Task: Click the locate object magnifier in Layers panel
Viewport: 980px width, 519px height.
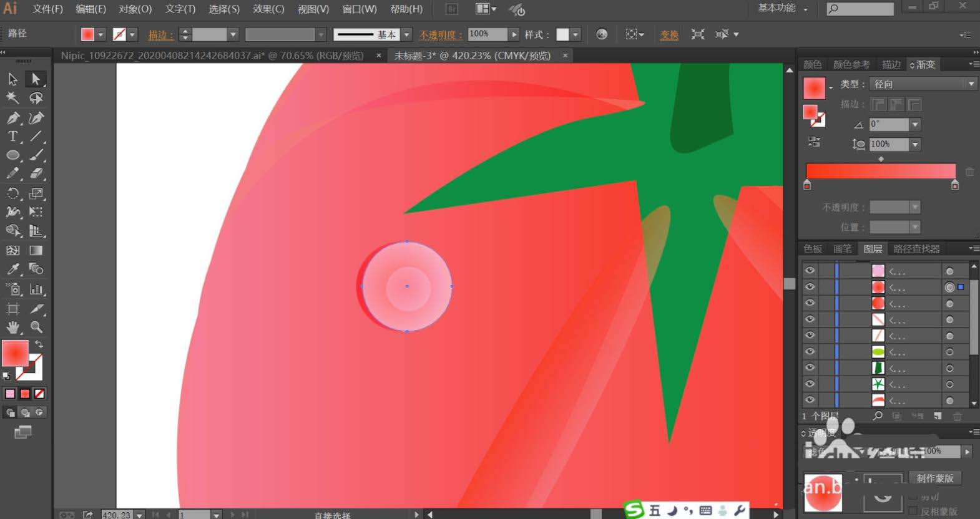Action: click(878, 415)
